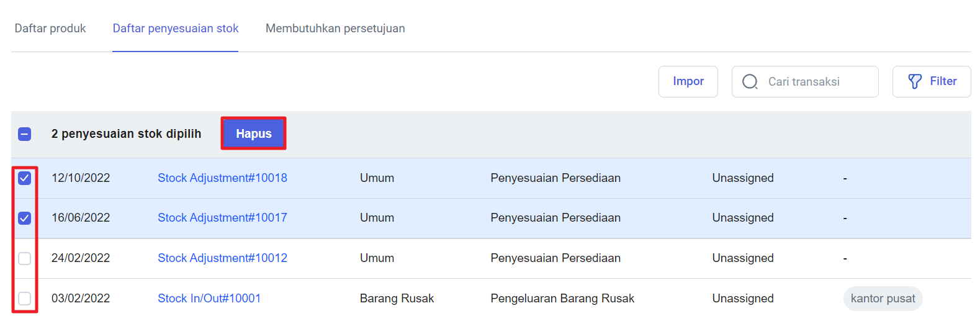Open the Filter button
This screenshot has width=980, height=316.
click(932, 81)
